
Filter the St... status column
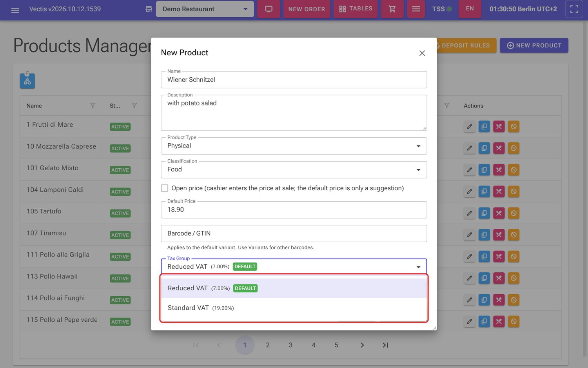coord(134,106)
